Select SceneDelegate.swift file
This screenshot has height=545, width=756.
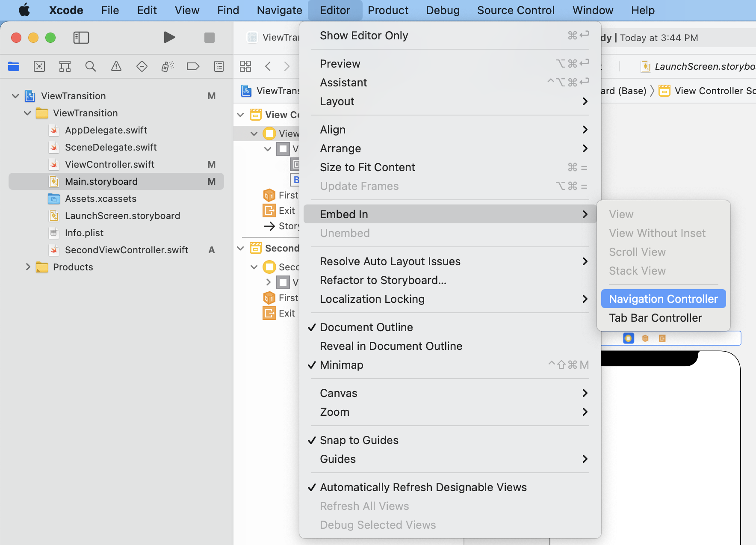111,147
